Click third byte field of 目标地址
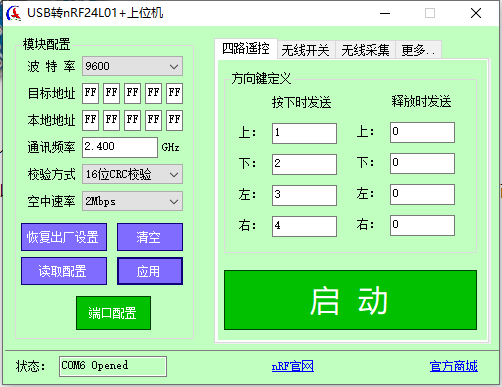This screenshot has height=387, width=502. 132,93
